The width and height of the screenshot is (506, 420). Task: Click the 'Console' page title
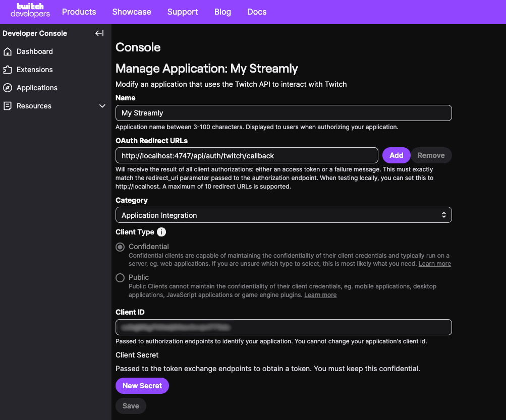click(138, 47)
